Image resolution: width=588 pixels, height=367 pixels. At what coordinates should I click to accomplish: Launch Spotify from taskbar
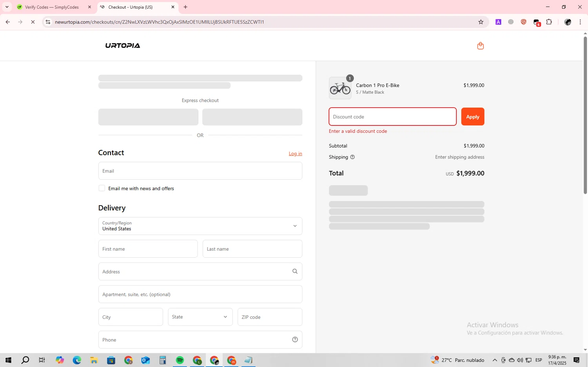point(180,360)
